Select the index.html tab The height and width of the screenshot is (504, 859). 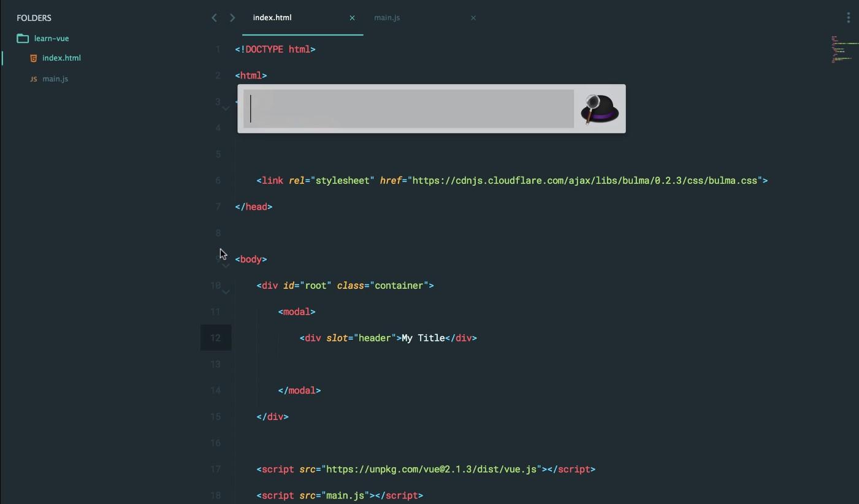tap(272, 18)
